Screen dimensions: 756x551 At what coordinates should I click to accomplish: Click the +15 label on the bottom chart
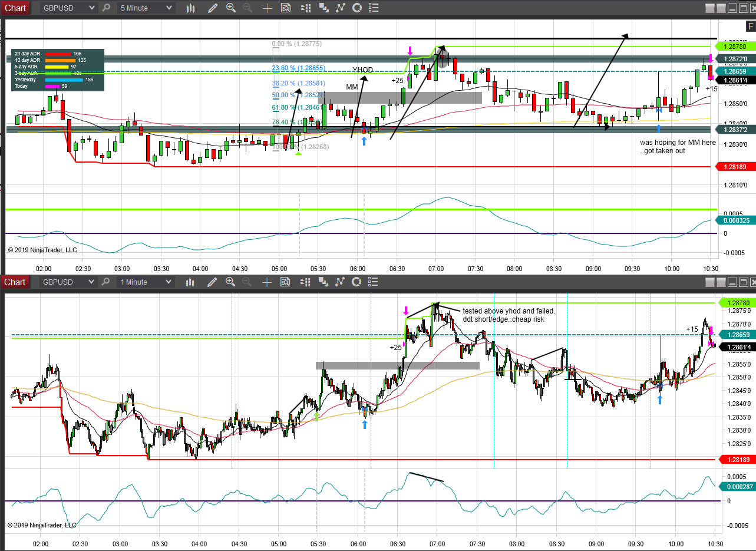click(x=692, y=329)
